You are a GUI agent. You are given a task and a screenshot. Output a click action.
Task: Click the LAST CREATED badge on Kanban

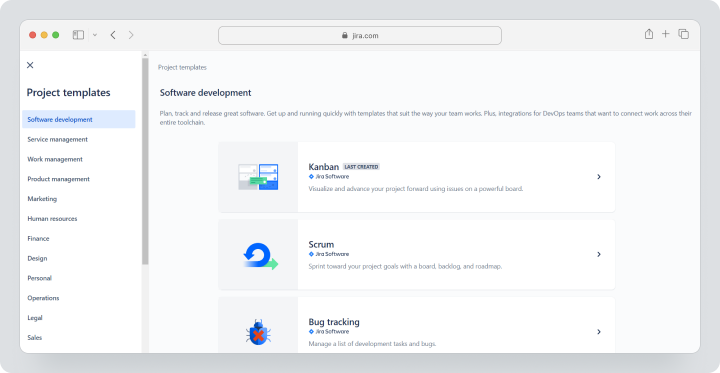click(x=361, y=167)
